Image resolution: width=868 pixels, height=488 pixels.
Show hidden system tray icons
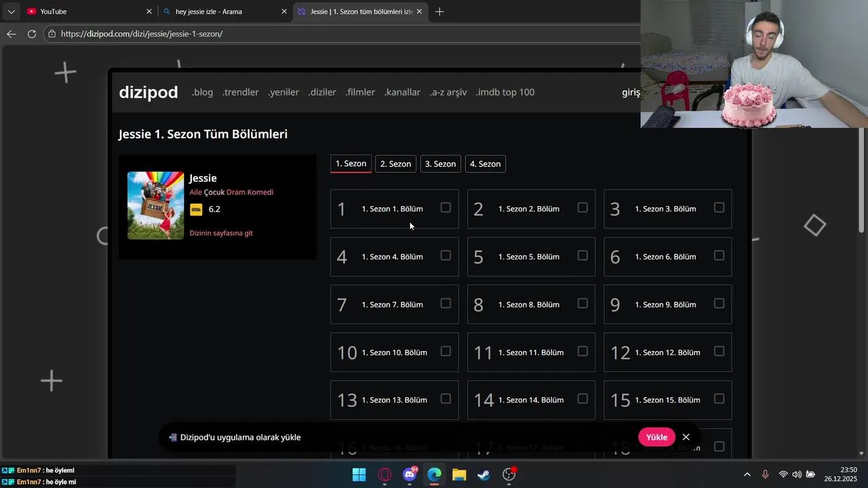[x=747, y=474]
